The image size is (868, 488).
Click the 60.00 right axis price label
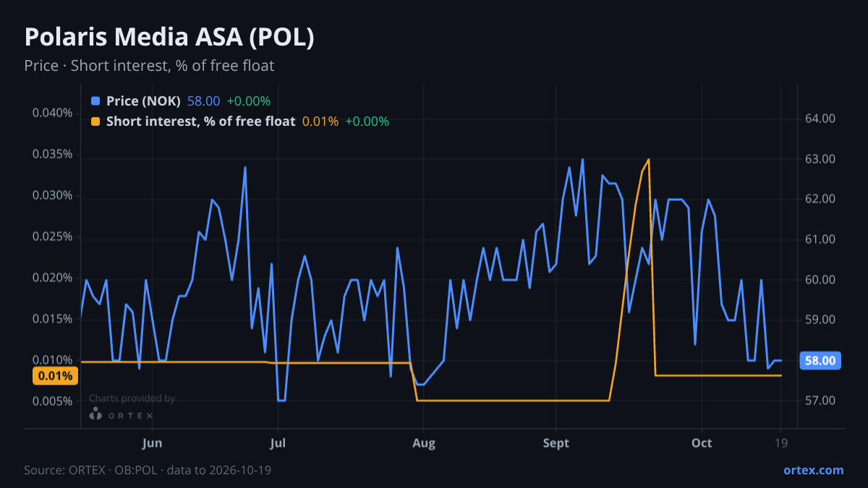820,280
